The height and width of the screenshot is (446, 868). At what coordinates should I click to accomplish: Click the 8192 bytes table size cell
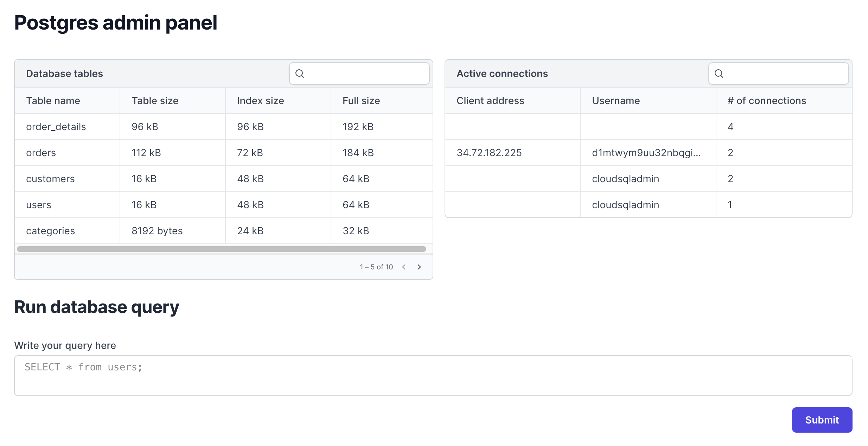point(173,231)
